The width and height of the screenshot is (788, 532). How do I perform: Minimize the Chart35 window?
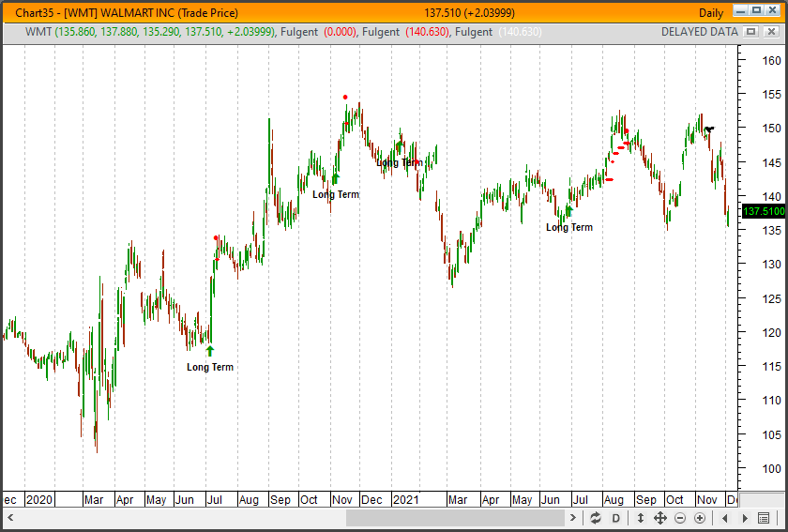coord(740,10)
